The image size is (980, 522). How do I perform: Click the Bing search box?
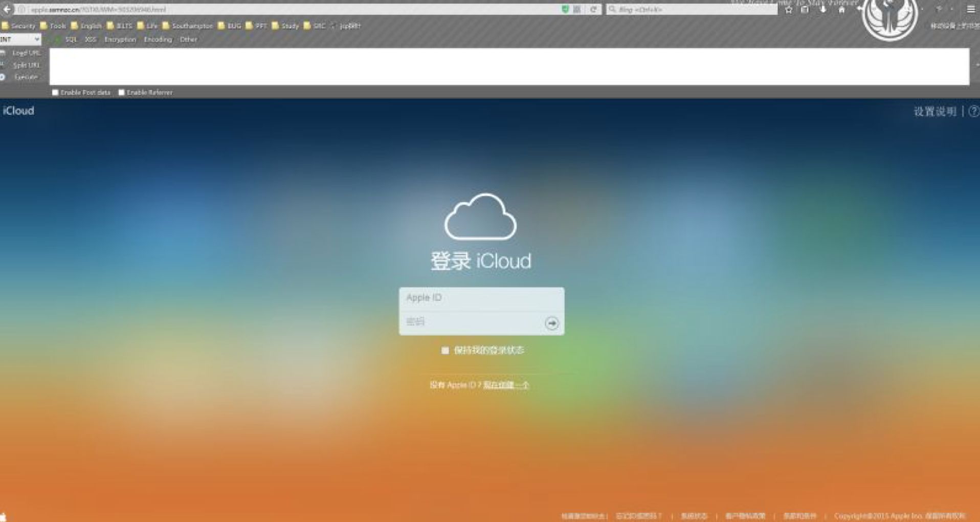[692, 9]
